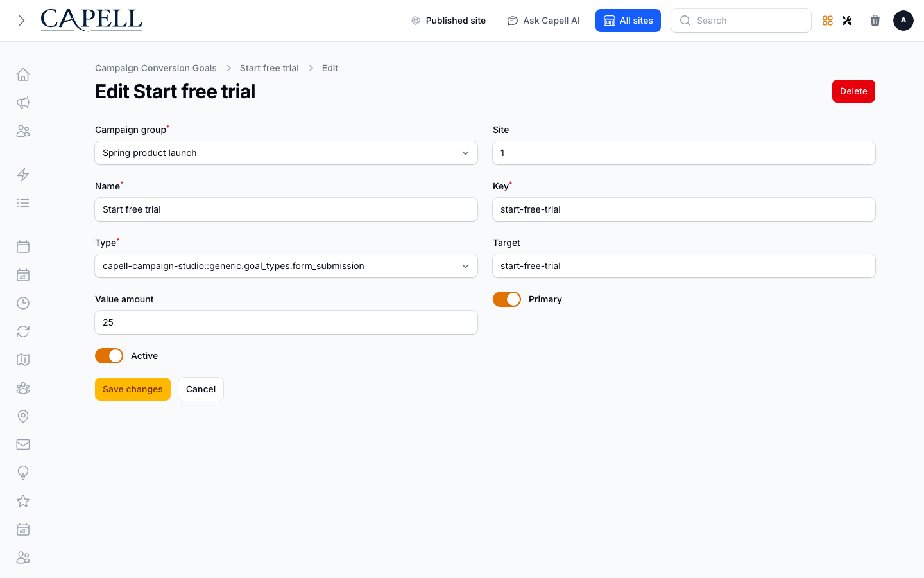This screenshot has width=924, height=578.
Task: Open the envelope mail sidebar icon
Action: tap(23, 444)
